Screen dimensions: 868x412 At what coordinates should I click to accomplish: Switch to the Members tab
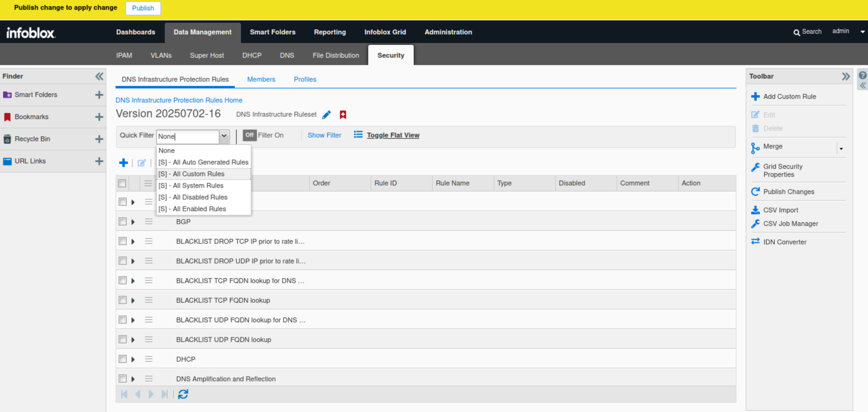(261, 80)
